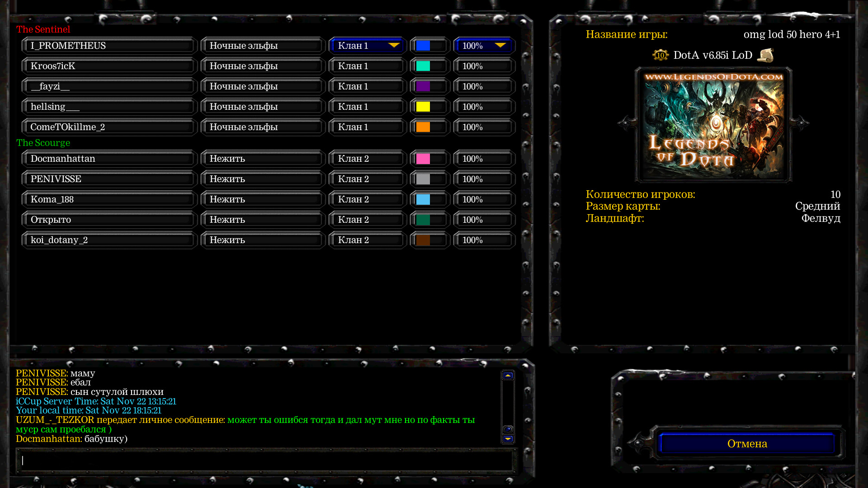
Task: Select the teal color swatch for Kroos7icK
Action: click(x=424, y=66)
